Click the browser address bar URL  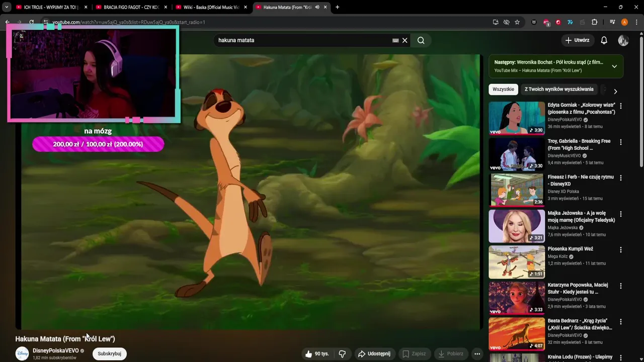[128, 22]
